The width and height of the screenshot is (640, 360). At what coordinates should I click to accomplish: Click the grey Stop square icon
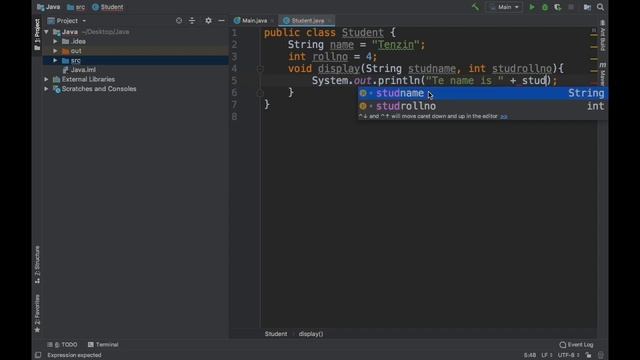click(x=571, y=7)
